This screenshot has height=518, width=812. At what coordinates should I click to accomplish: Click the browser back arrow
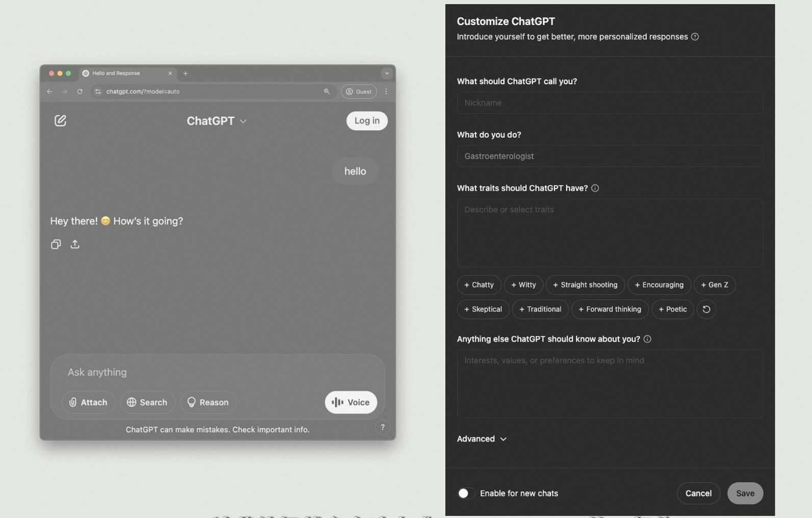point(49,92)
